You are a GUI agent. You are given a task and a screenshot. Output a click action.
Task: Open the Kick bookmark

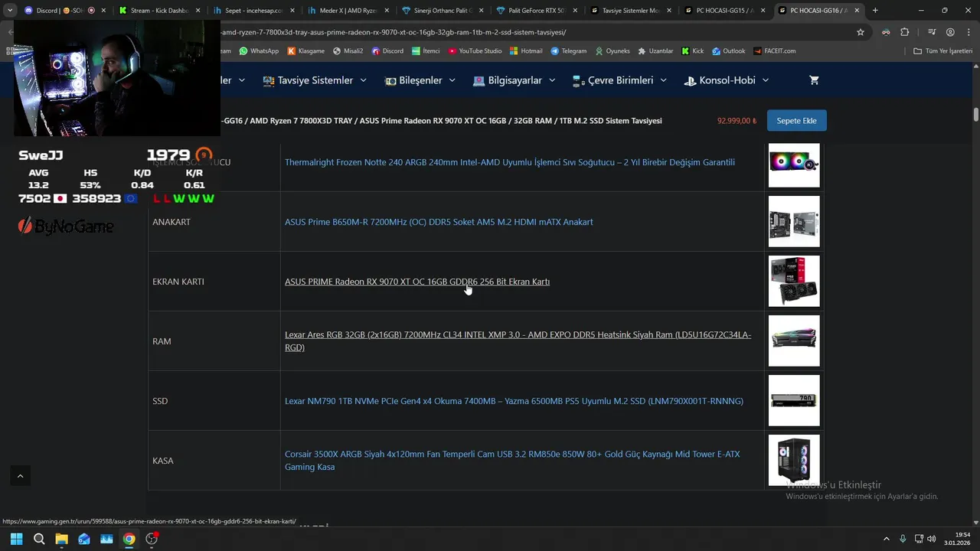[692, 51]
